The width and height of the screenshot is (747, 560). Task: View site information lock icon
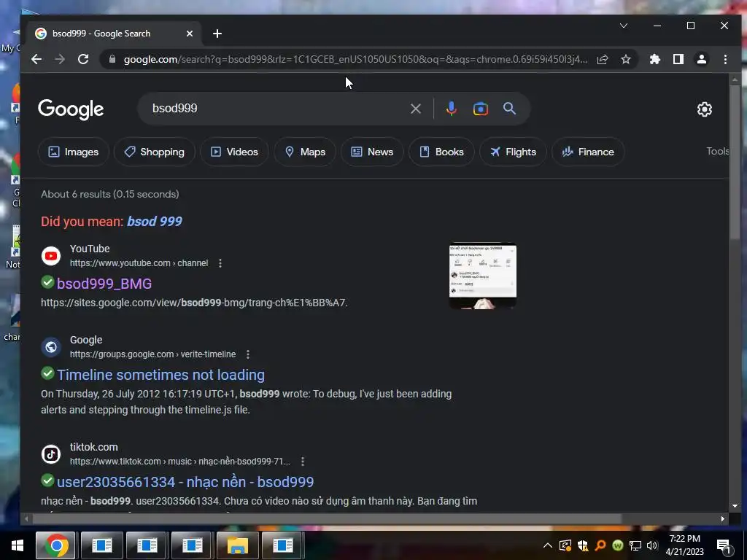[112, 59]
